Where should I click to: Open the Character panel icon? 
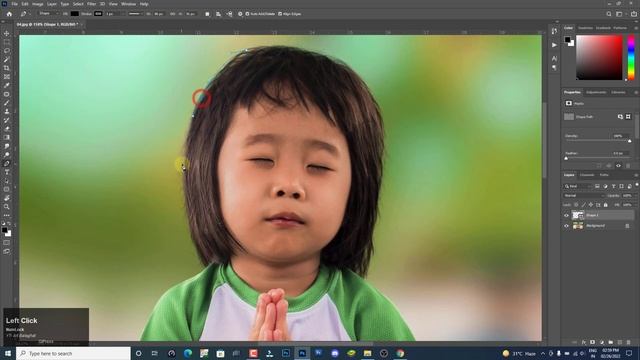[554, 58]
